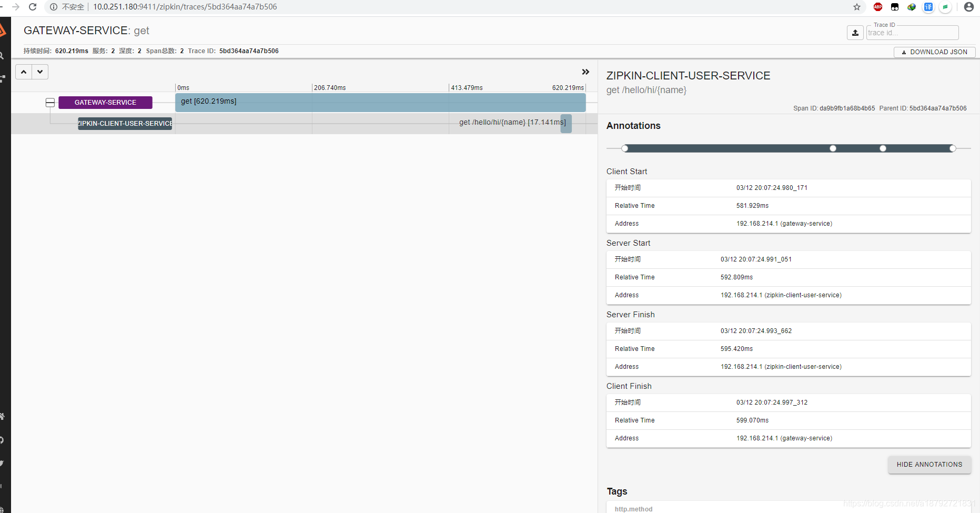Viewport: 980px width, 513px height.
Task: Open Zipkin search page from sidebar magnifier
Action: click(2, 55)
